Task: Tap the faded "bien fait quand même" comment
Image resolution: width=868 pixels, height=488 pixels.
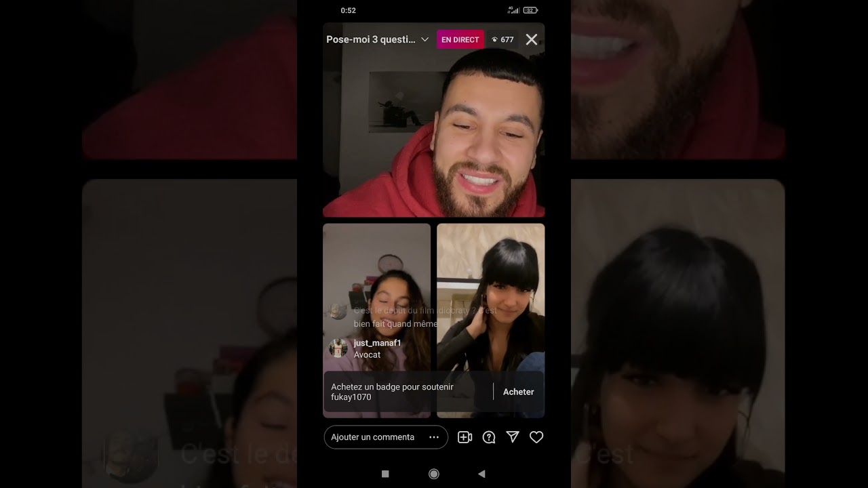Action: click(x=395, y=324)
